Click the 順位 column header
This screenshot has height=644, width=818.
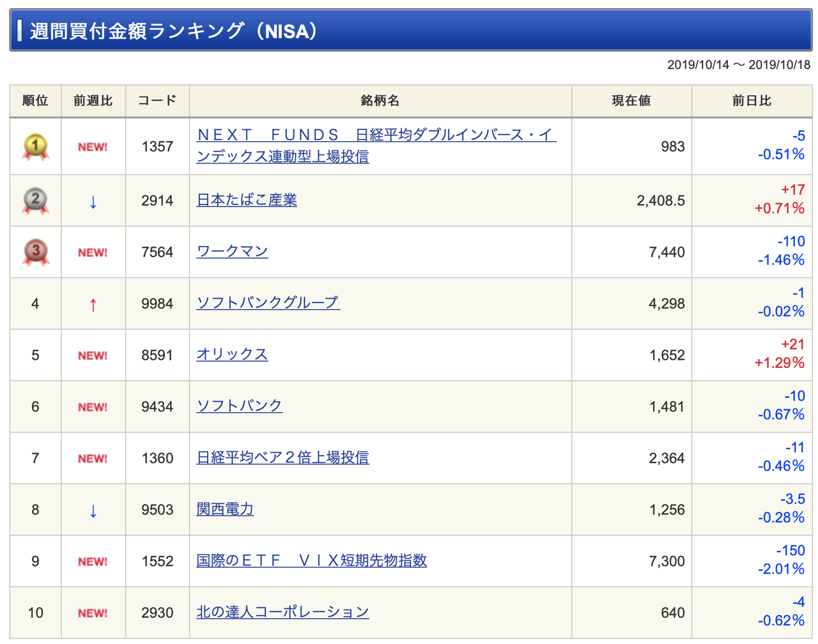pos(35,101)
